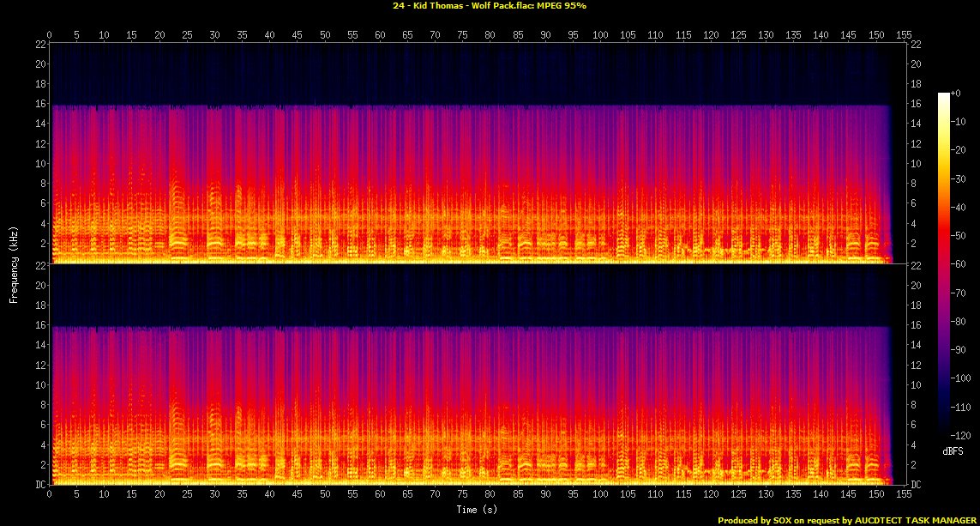The width and height of the screenshot is (980, 526).
Task: Click the 0 mark on the bottom time axis
Action: [50, 496]
